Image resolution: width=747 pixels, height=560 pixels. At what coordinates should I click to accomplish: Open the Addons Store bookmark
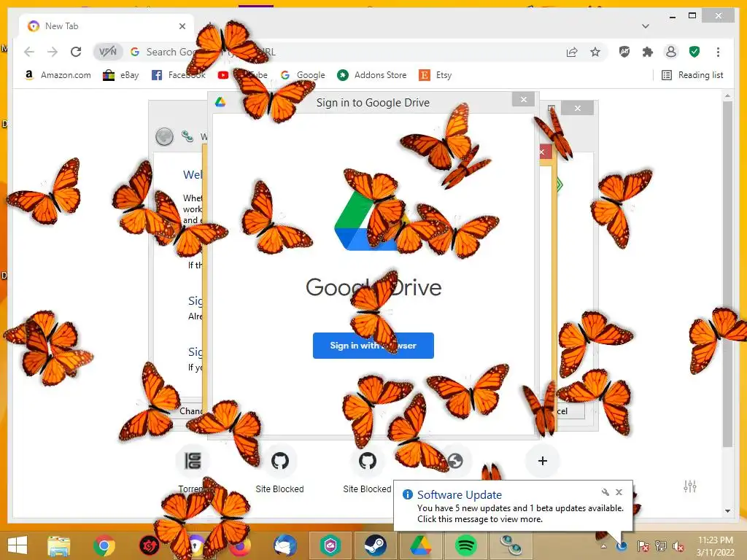coord(372,75)
